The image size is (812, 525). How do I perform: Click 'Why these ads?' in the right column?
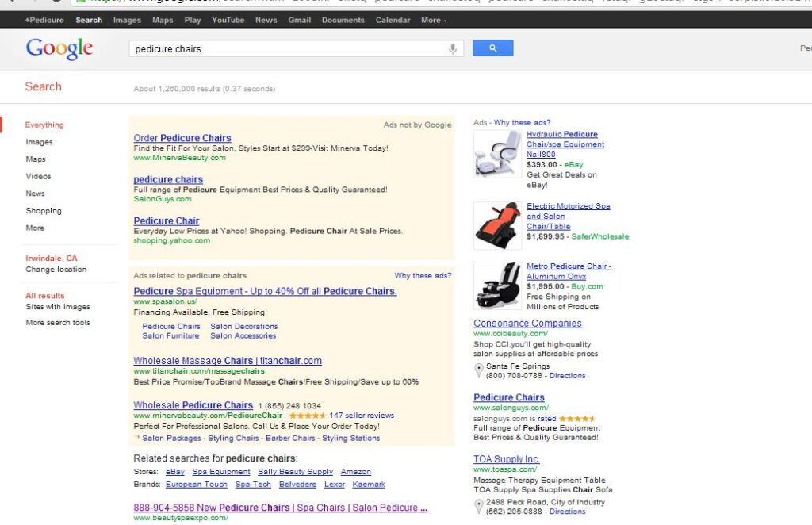pyautogui.click(x=522, y=122)
